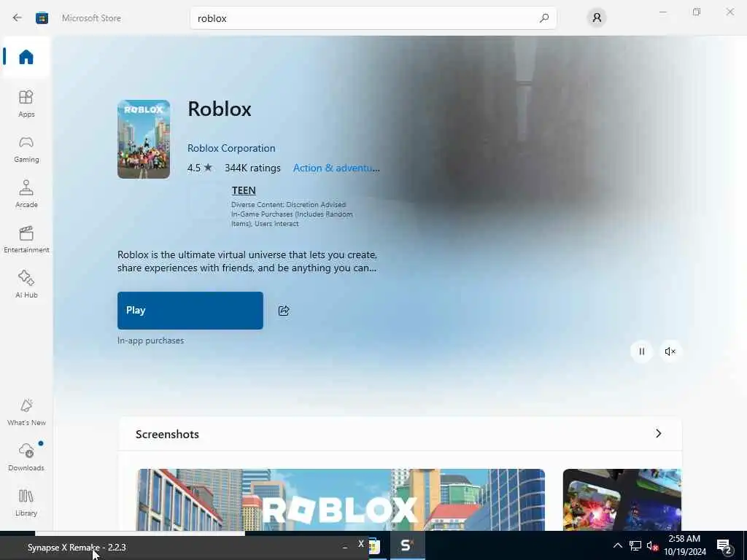Open Action & adventure category link

click(x=336, y=168)
